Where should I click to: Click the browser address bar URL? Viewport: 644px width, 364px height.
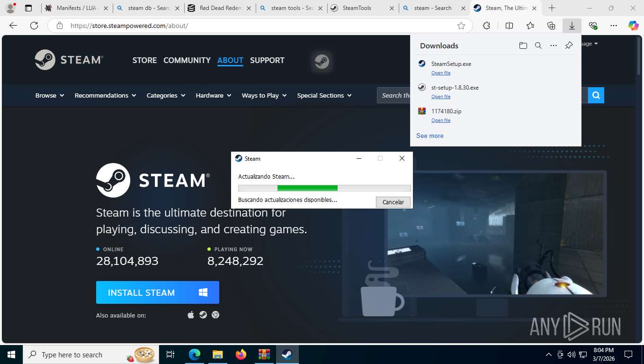[x=129, y=26]
